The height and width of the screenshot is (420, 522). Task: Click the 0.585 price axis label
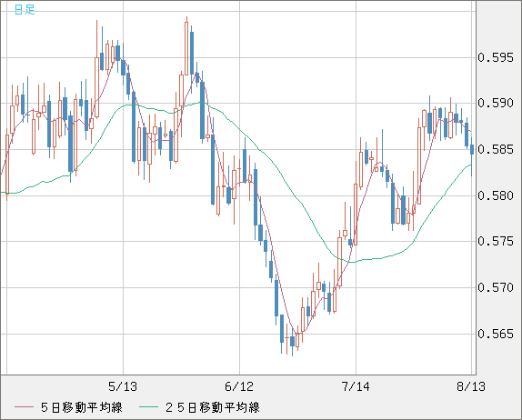tap(496, 149)
